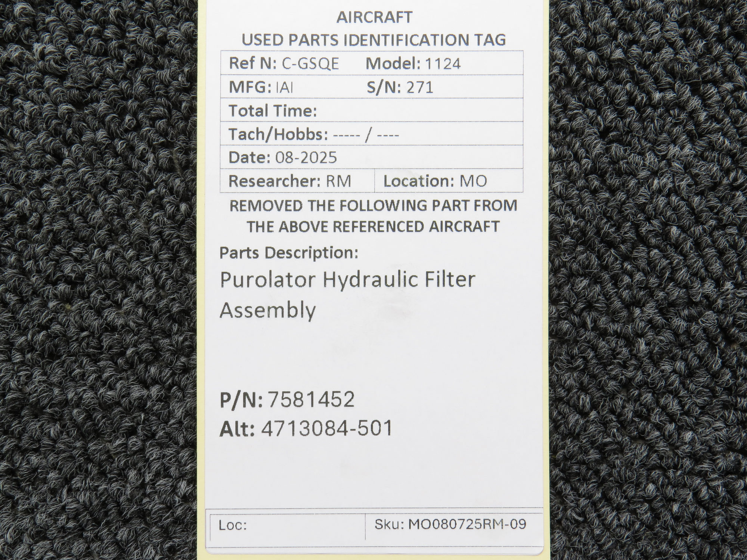Click Purolator Hydraulic Filter text
This screenshot has height=560, width=747.
(x=347, y=280)
